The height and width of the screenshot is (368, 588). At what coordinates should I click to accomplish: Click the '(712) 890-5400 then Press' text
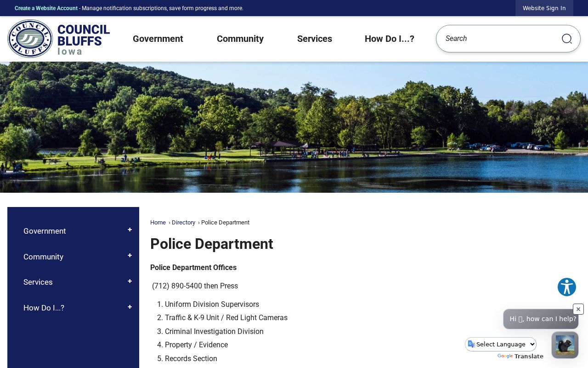[195, 286]
